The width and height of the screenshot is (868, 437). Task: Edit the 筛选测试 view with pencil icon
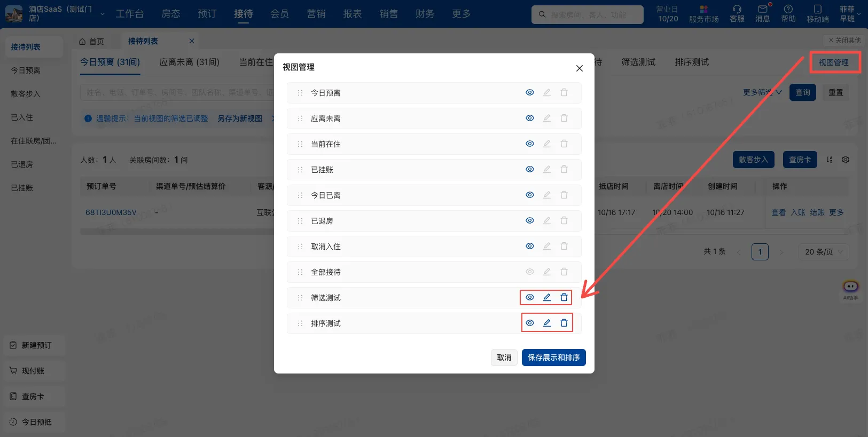coord(547,297)
